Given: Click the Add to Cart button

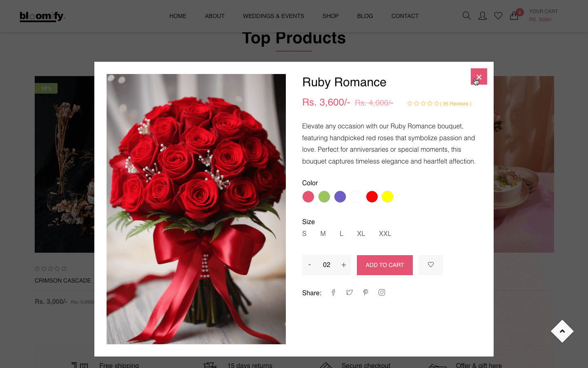Looking at the screenshot, I should [x=385, y=265].
